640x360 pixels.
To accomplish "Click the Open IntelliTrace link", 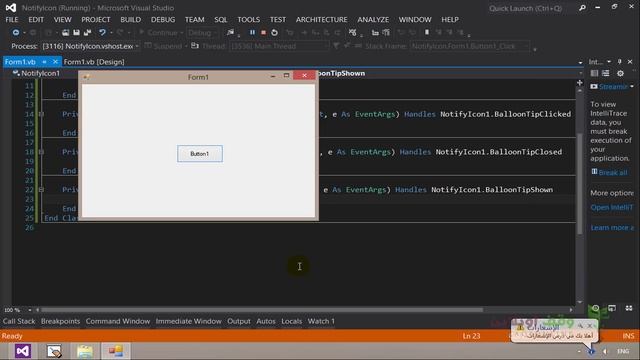I will tap(612, 207).
